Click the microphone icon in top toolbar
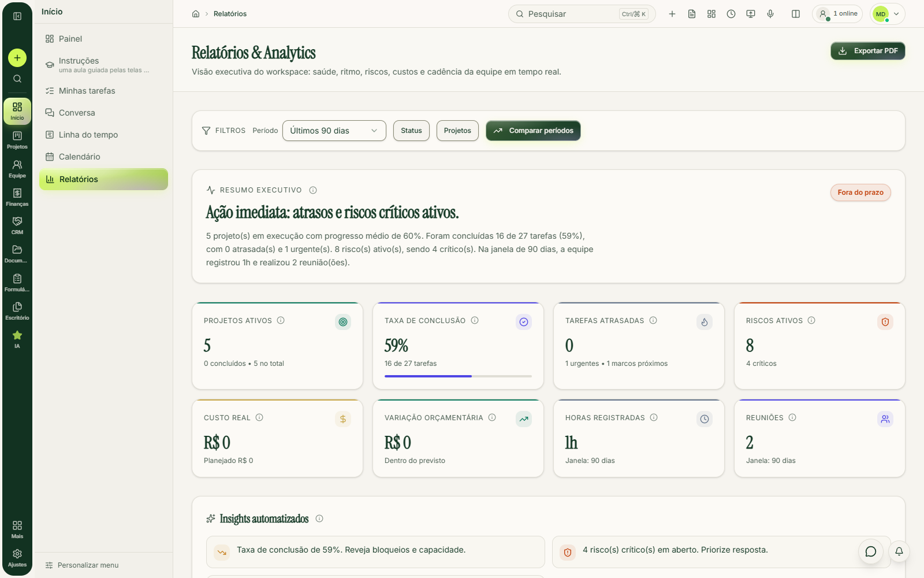 (770, 14)
